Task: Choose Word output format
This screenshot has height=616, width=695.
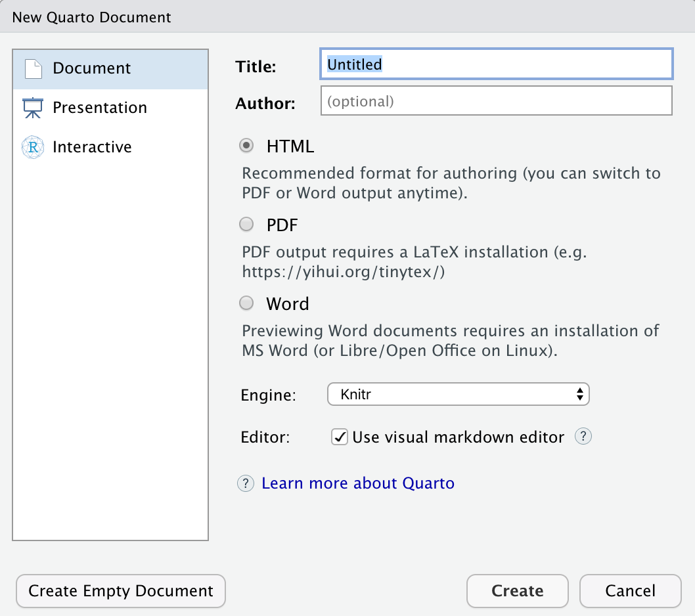Action: [246, 303]
